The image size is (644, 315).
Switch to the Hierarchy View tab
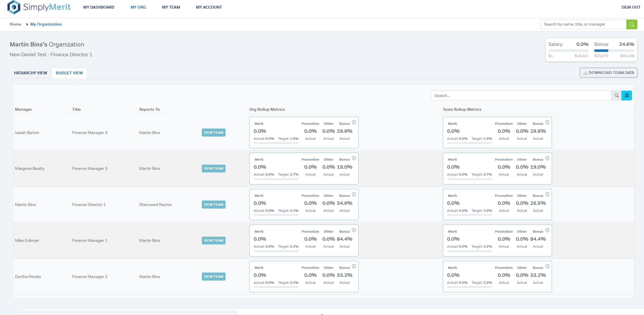tap(30, 73)
